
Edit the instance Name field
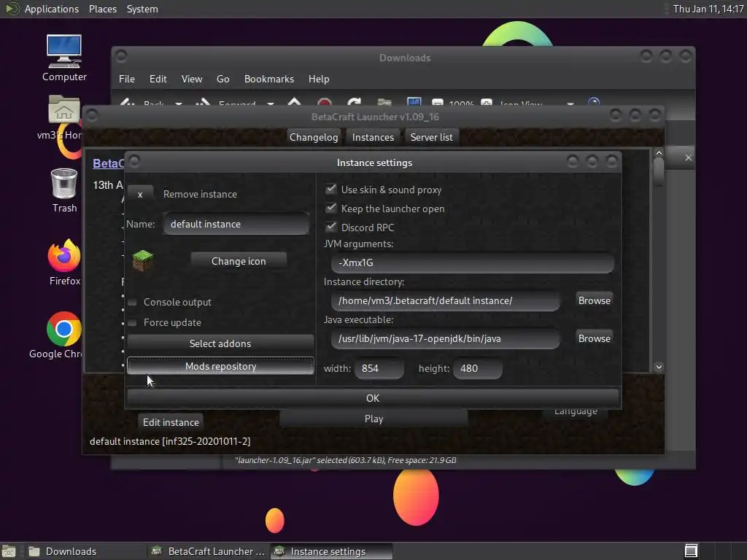click(236, 224)
